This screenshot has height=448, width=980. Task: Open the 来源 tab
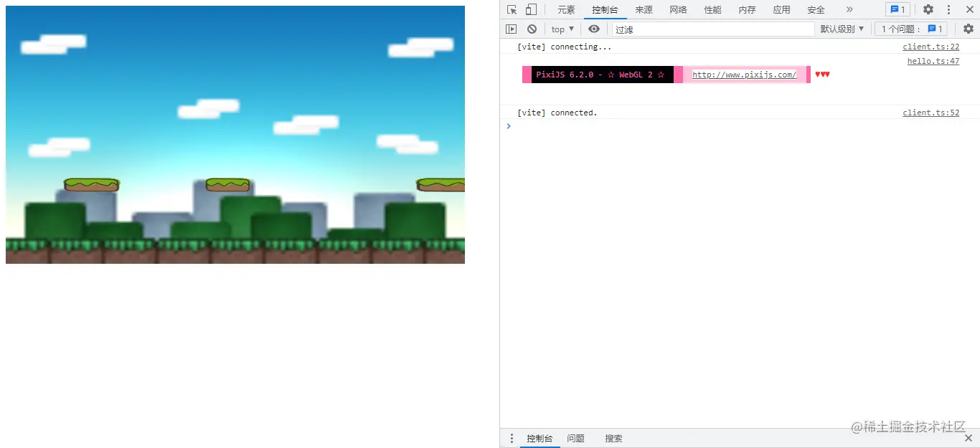point(644,10)
